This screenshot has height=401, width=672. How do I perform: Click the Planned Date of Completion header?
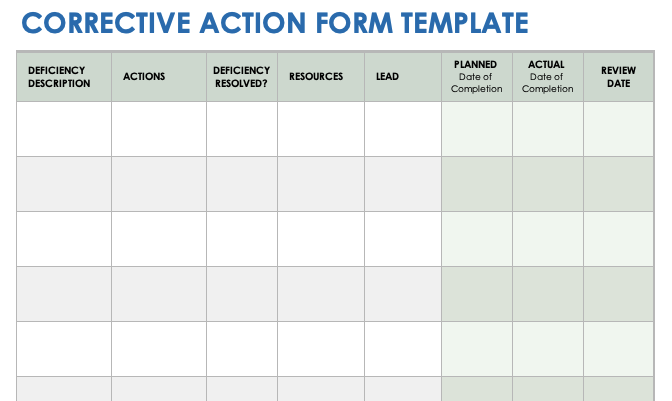tap(477, 77)
